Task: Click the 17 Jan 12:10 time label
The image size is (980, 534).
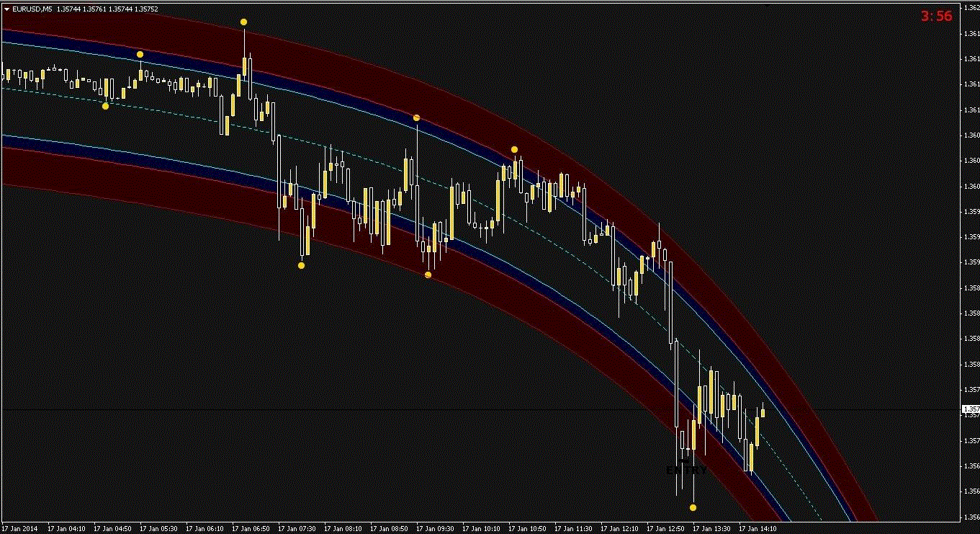Action: [619, 528]
